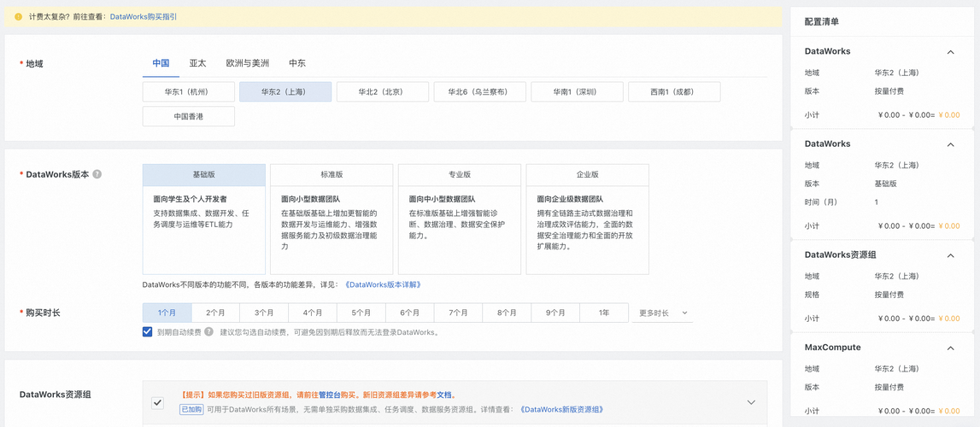Choose region 西南1（成都）
Viewport: 980px width, 427px height.
click(x=674, y=91)
